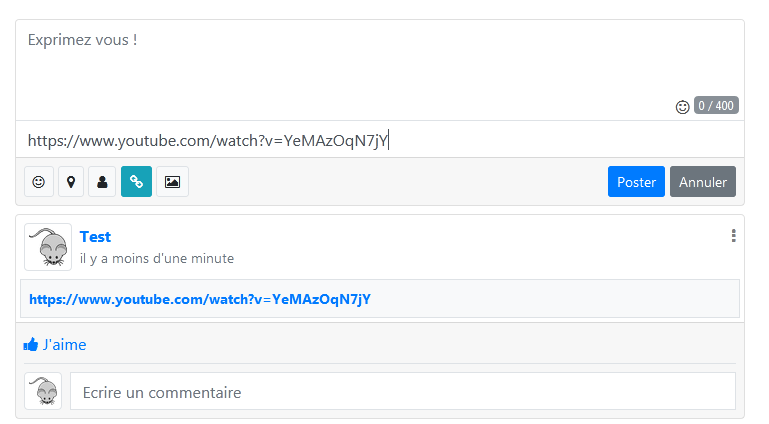The width and height of the screenshot is (769, 424).
Task: Click the thumbs-up icon under the post
Action: tap(30, 345)
